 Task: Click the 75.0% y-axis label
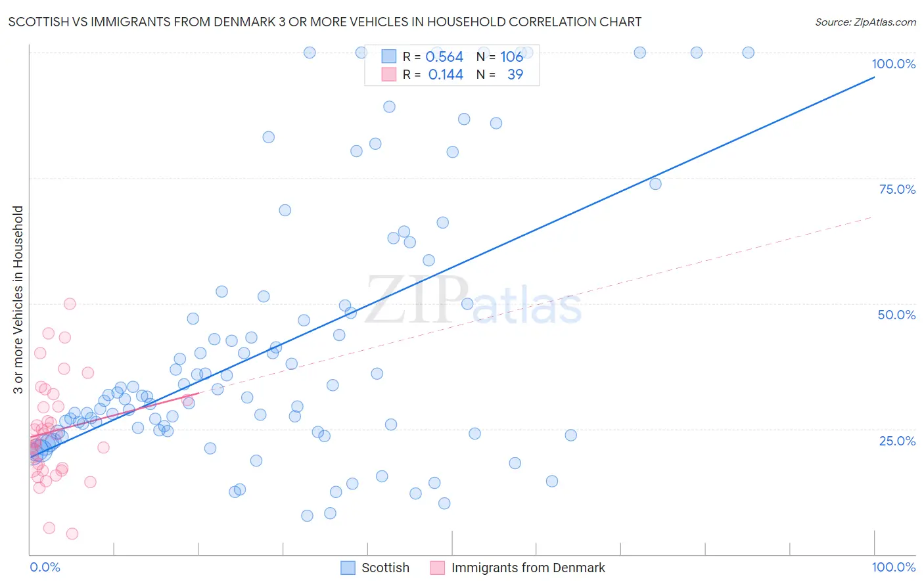coord(897,189)
